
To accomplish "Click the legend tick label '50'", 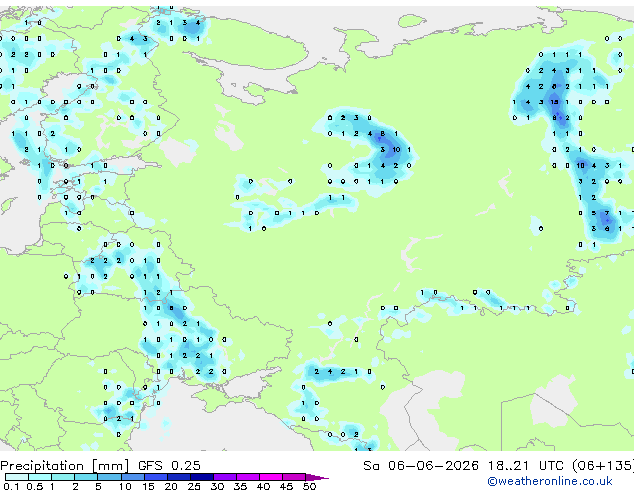I will 309,486.
